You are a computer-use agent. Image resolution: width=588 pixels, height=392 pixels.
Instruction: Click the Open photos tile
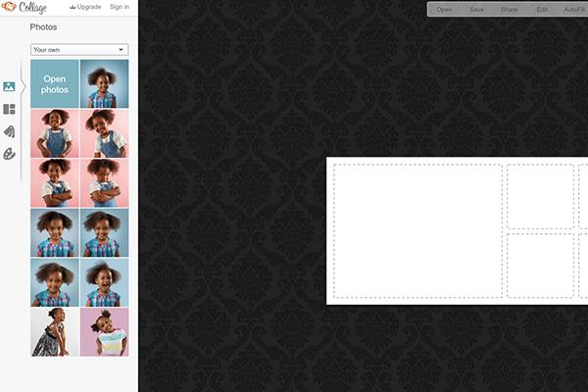[54, 84]
